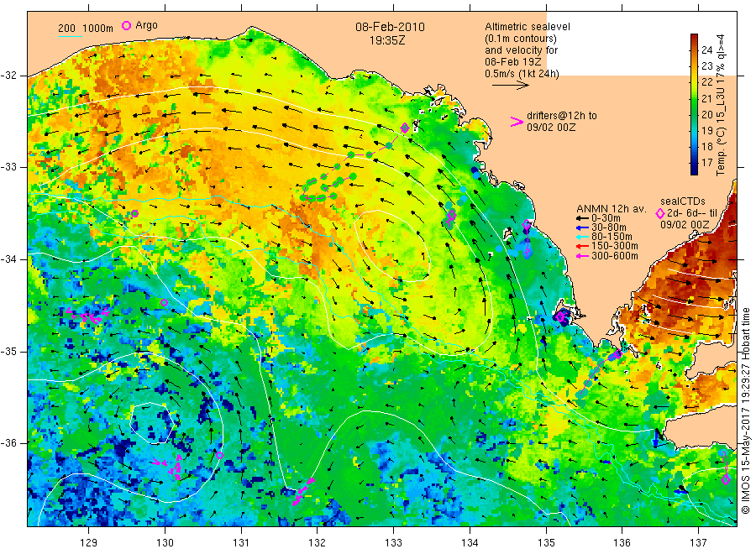
Task: Click the '0.5m/s (1kt 24h)' scale text
Action: point(522,74)
